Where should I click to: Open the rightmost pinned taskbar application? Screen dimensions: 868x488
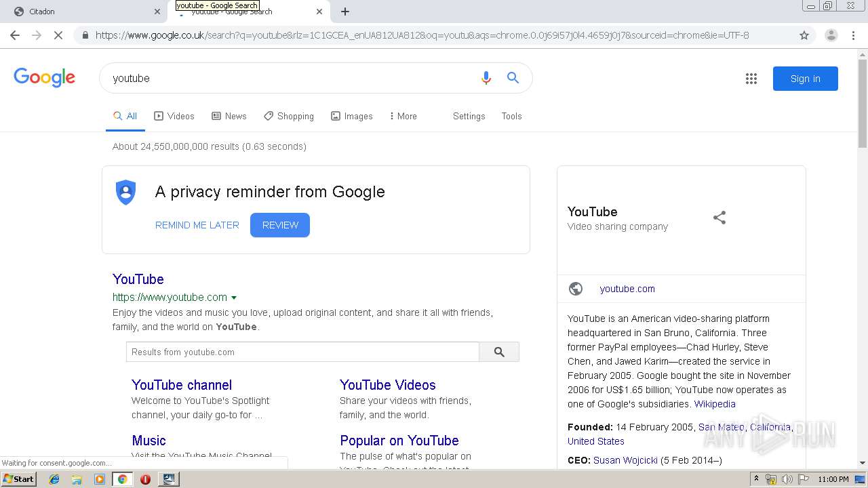(168, 479)
